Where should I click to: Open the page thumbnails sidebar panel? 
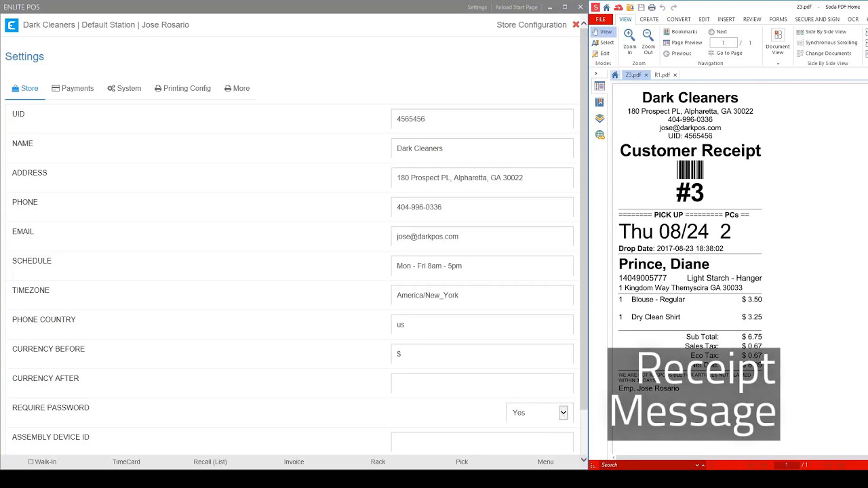tap(599, 86)
